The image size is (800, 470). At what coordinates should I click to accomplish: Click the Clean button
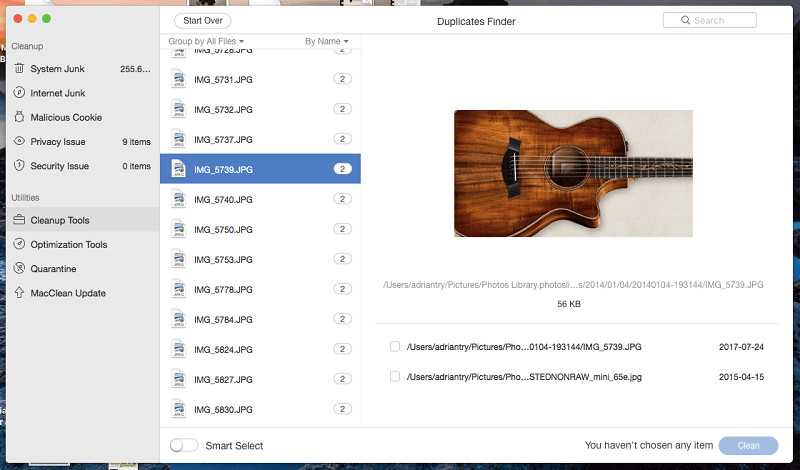tap(748, 446)
